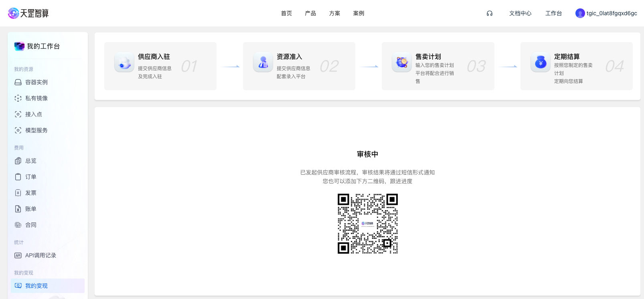Open the 方案 navigation menu
644x299 pixels.
[334, 13]
